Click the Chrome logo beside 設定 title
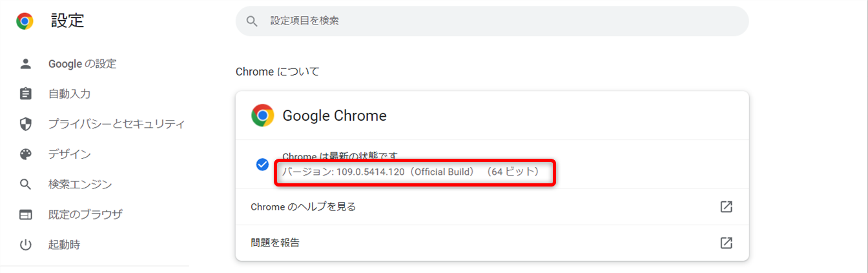The width and height of the screenshot is (868, 273). [x=25, y=21]
